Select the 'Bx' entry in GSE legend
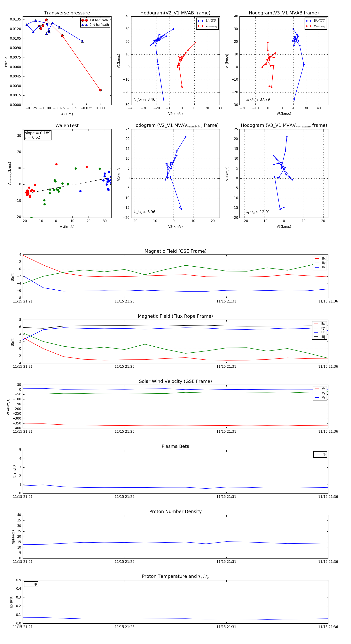 320,259
